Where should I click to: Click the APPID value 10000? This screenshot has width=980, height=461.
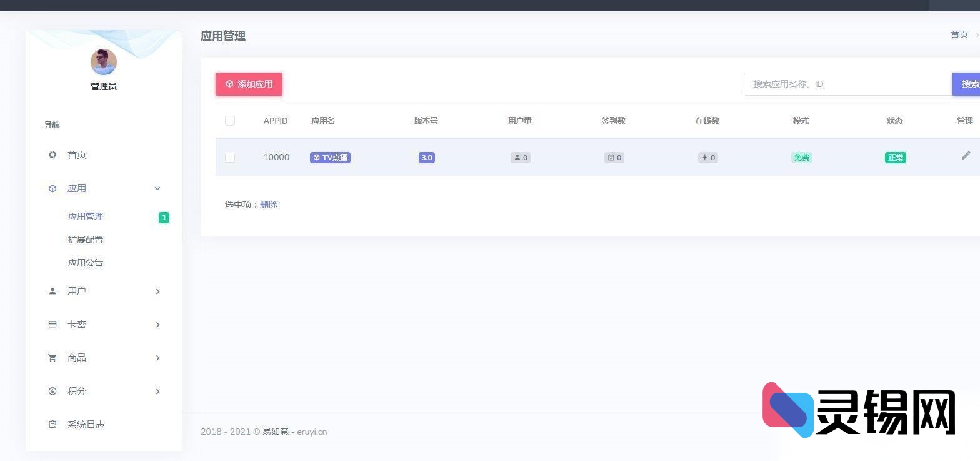276,157
